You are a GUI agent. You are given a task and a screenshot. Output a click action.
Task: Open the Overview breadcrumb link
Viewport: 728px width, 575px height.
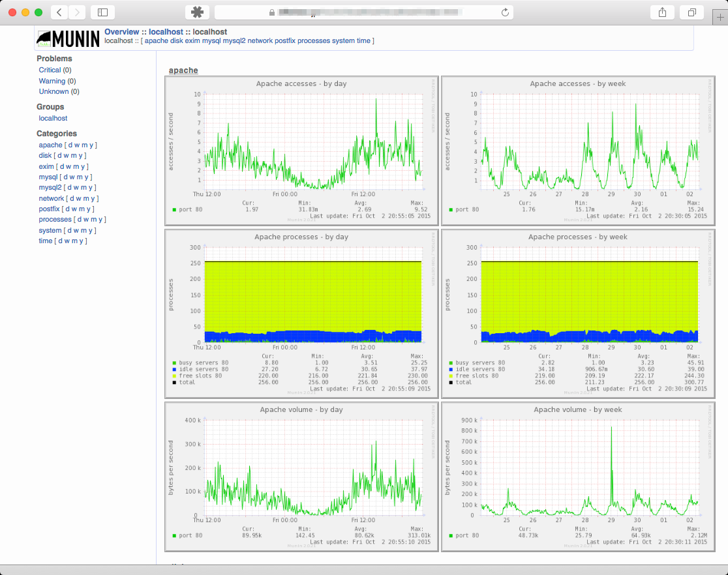click(x=121, y=31)
